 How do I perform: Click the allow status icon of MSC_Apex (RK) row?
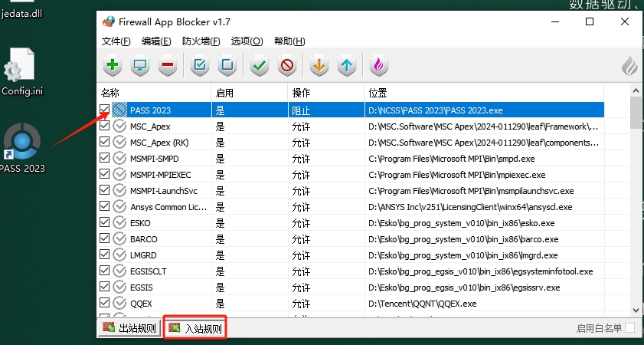(x=119, y=143)
